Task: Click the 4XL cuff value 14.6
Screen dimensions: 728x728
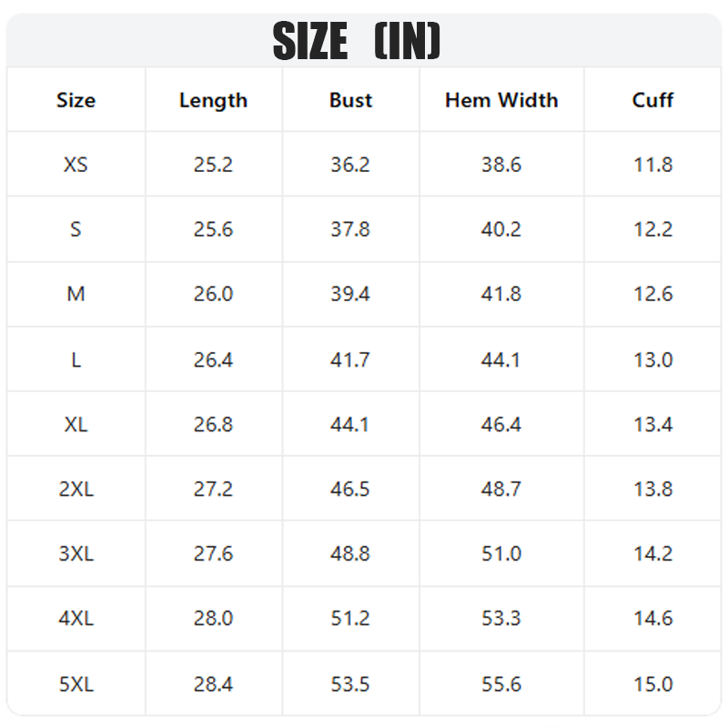Action: click(x=652, y=619)
